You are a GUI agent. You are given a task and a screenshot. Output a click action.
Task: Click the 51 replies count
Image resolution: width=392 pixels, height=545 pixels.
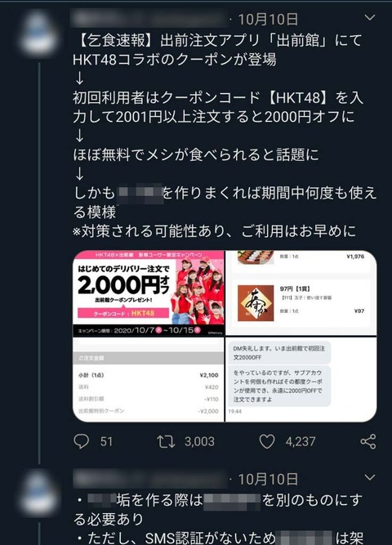(106, 441)
